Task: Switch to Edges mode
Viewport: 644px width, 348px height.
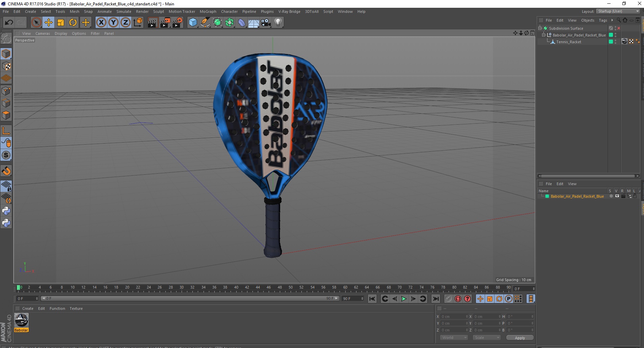Action: point(6,103)
